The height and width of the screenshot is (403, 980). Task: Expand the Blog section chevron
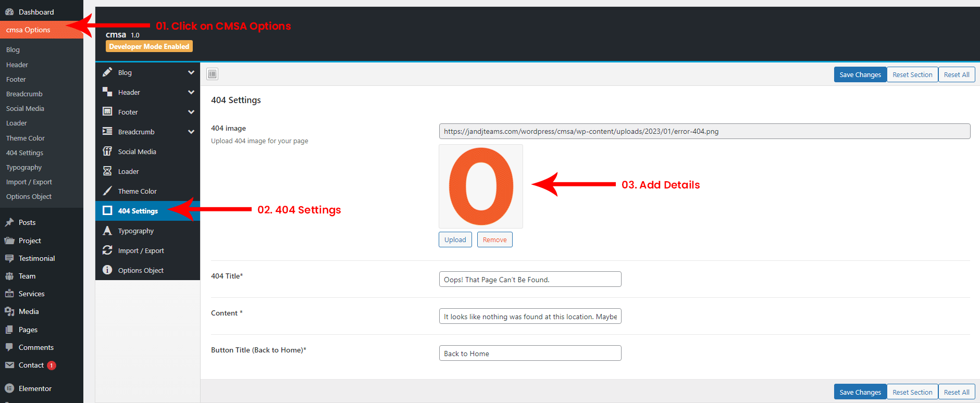191,72
